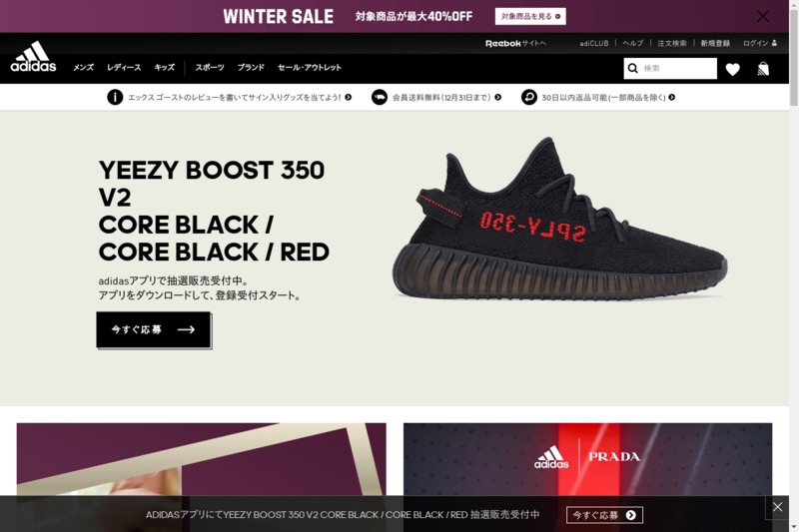The width and height of the screenshot is (799, 532).
Task: Click the info circle icon in promo bar
Action: pyautogui.click(x=115, y=97)
